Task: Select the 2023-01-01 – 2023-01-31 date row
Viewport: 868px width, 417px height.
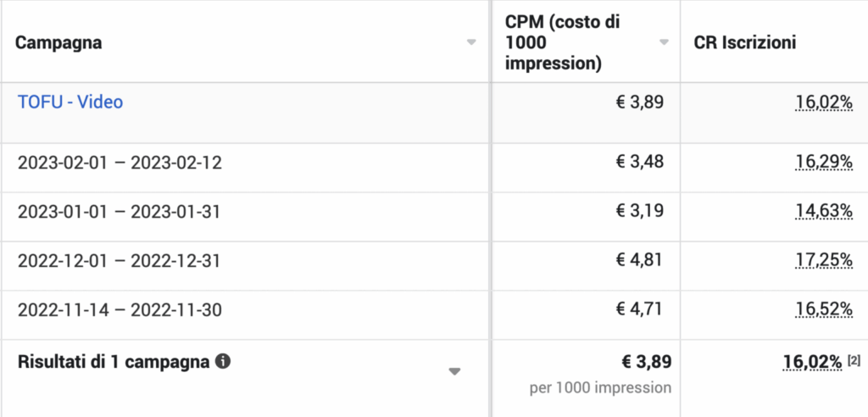Action: tap(119, 212)
